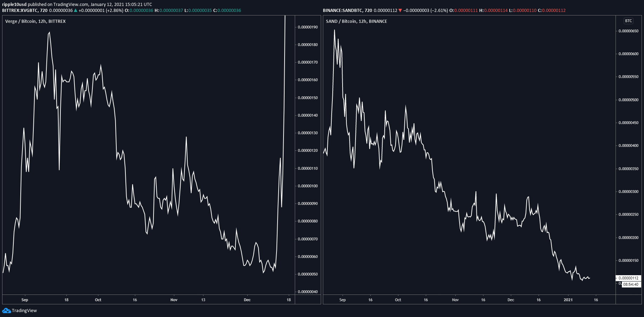Click the 0.00000080 price axis label
Screen dimensions: 644x317
pyautogui.click(x=308, y=221)
